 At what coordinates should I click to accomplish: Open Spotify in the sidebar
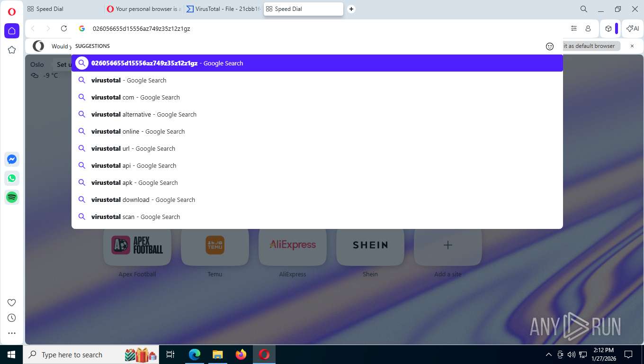click(12, 197)
